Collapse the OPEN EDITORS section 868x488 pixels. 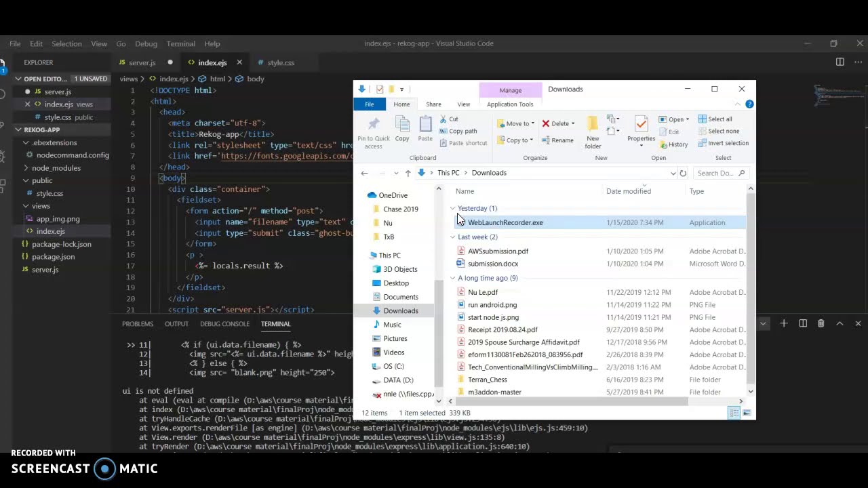[19, 79]
